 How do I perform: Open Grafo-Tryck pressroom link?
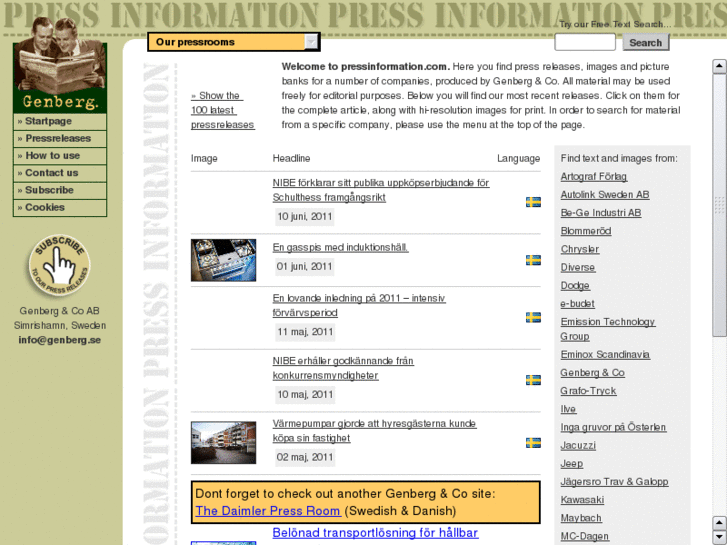588,391
